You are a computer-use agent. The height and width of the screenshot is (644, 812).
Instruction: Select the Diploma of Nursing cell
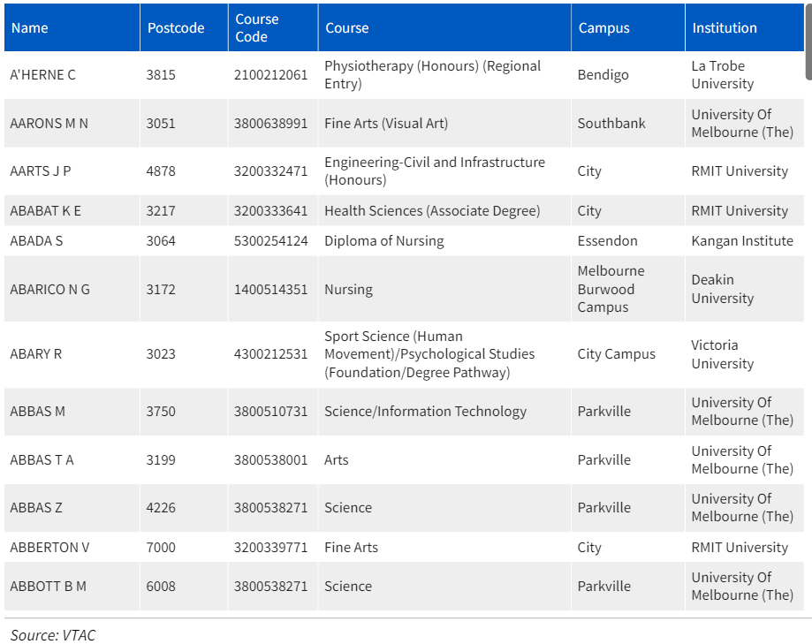pos(383,241)
